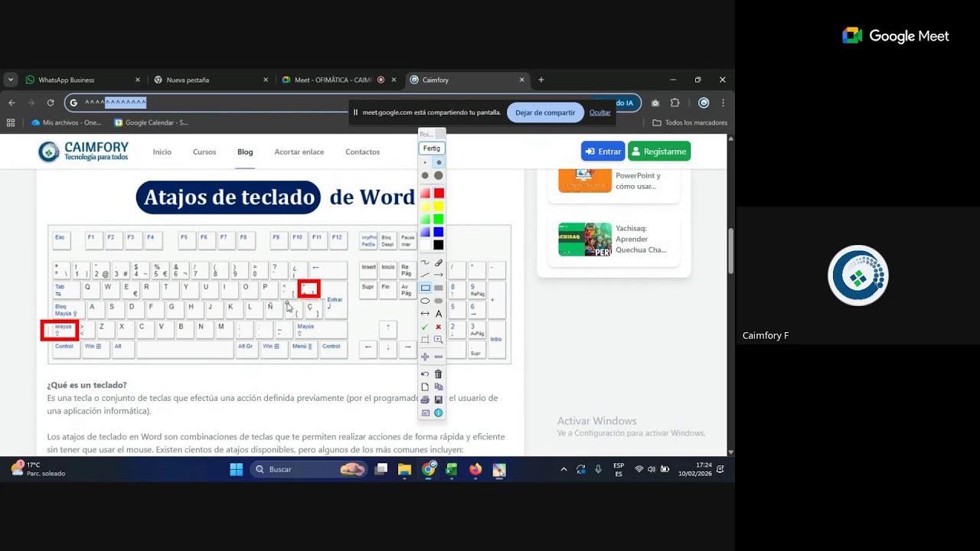The width and height of the screenshot is (980, 551).
Task: Select the largest pen size dot
Action: pos(439,175)
